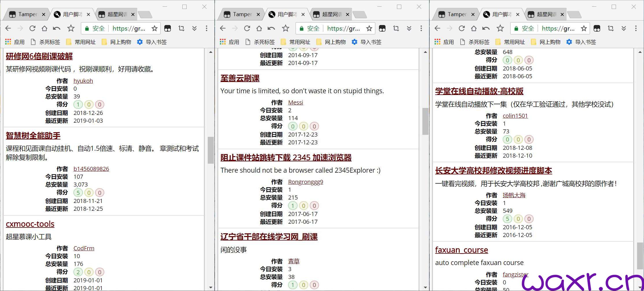Screen dimensions: 644x291
Task: Open 应用 apps shortcut in left window
Action: 15,42
